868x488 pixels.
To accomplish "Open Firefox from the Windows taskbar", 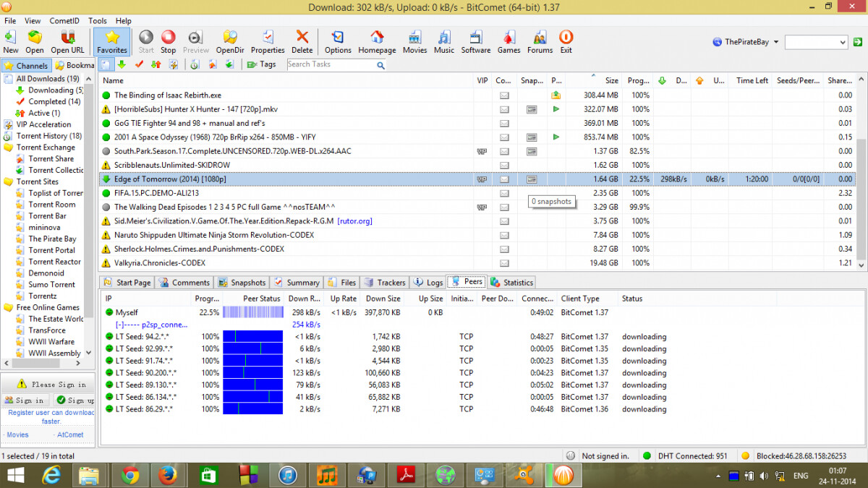I will point(169,475).
